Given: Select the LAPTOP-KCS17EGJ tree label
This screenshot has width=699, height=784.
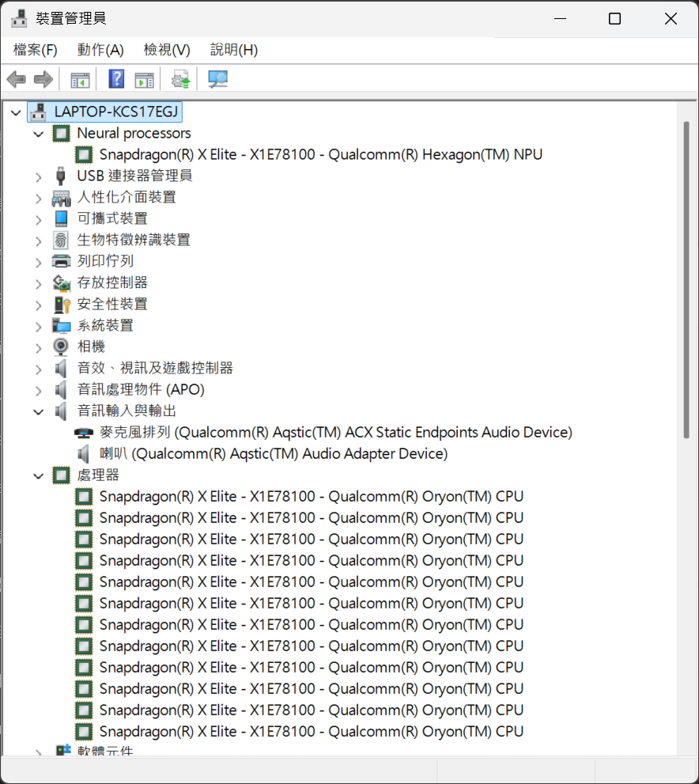Looking at the screenshot, I should (116, 112).
